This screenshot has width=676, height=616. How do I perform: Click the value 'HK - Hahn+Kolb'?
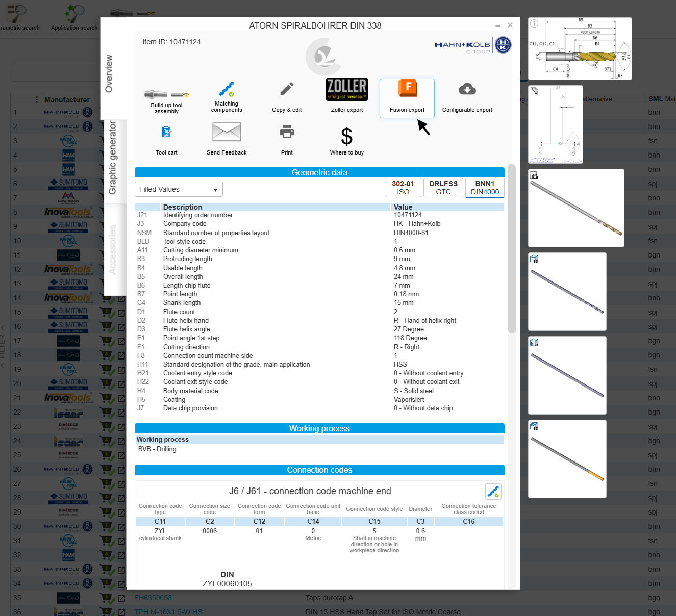coord(417,224)
